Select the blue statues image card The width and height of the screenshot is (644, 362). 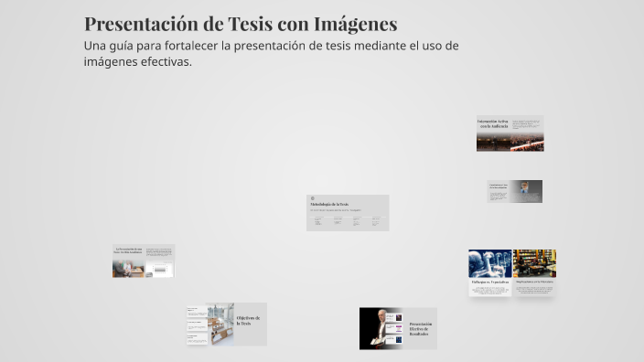coord(490,272)
